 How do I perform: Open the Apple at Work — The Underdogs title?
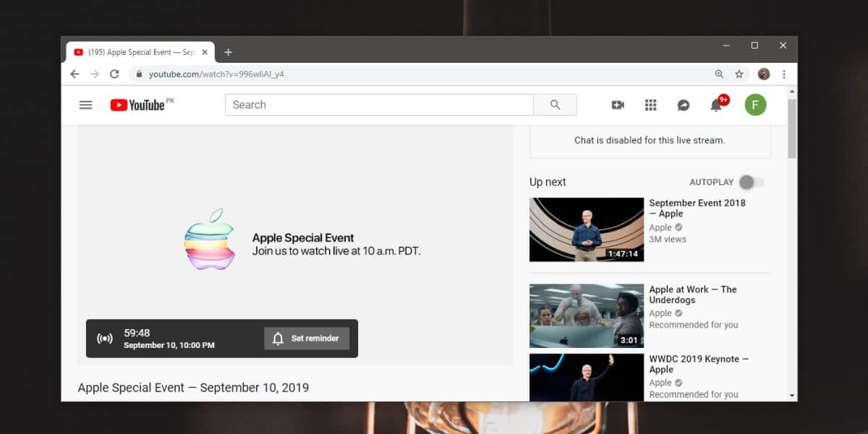click(x=693, y=294)
